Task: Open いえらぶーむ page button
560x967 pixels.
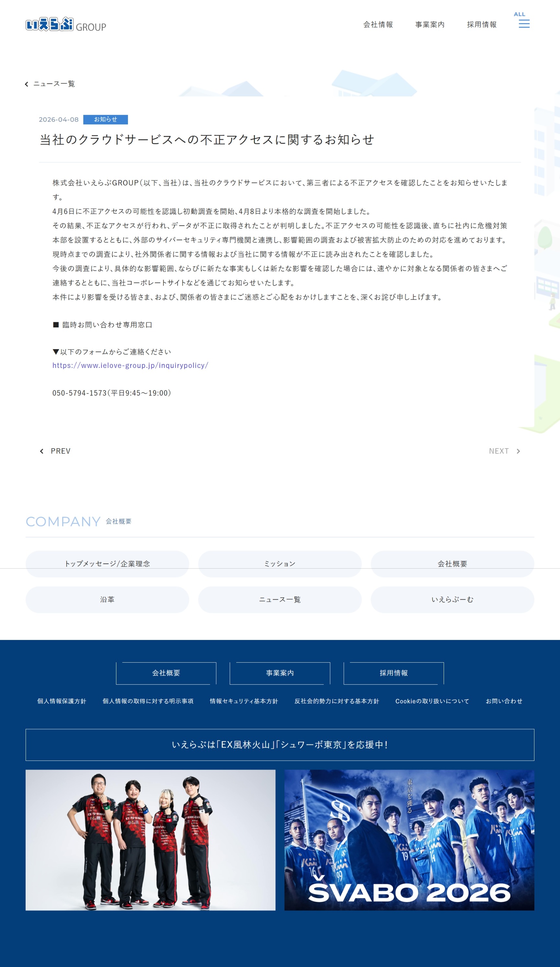Action: pos(452,599)
